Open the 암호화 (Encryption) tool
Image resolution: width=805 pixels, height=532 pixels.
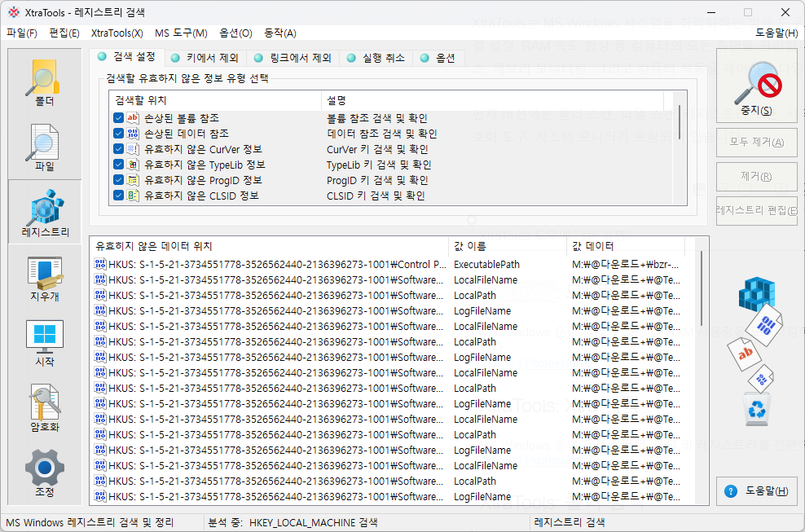[x=45, y=407]
